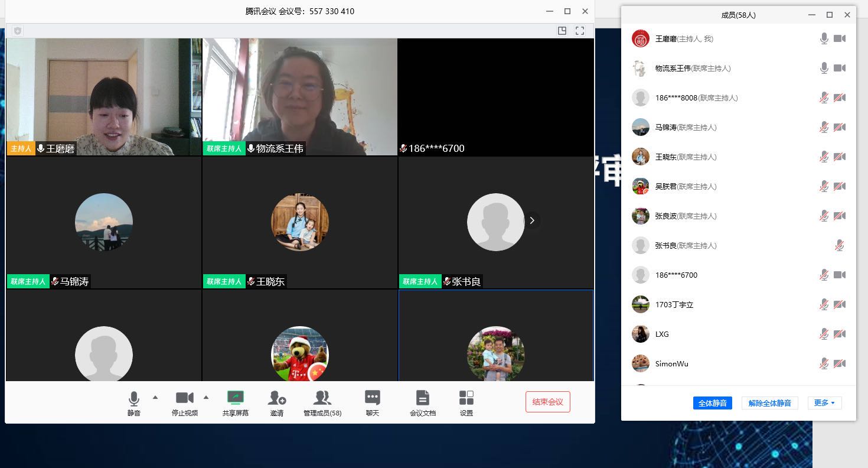Click the mute microphone icon in toolbar
The width and height of the screenshot is (868, 468).
click(134, 398)
